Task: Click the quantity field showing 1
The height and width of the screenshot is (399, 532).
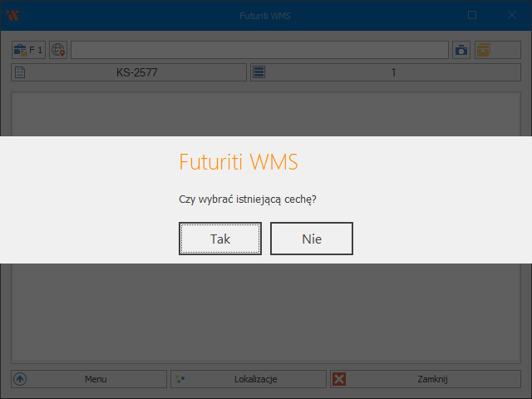Action: 393,72
